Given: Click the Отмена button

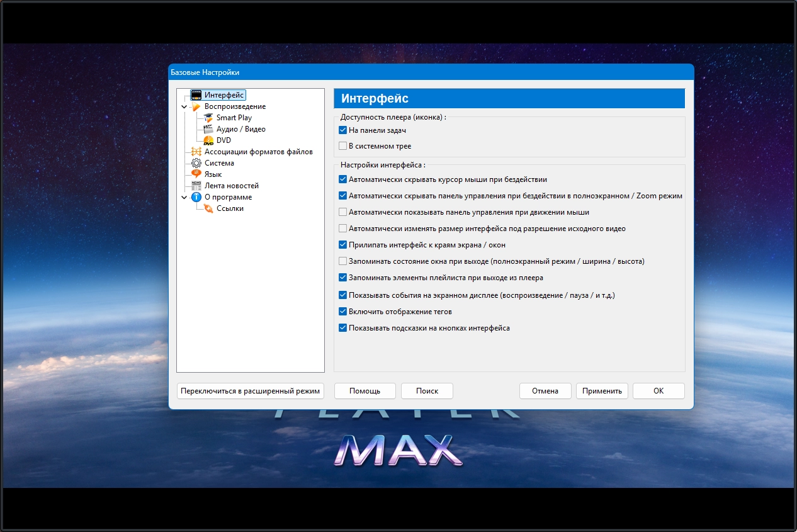Looking at the screenshot, I should 545,391.
